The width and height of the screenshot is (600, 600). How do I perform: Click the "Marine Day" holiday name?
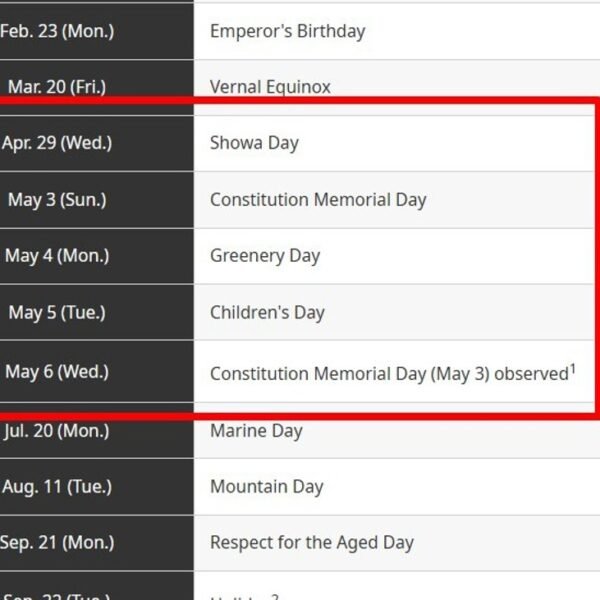pyautogui.click(x=256, y=431)
